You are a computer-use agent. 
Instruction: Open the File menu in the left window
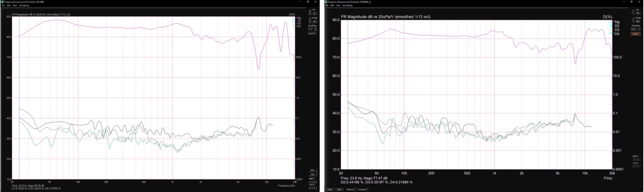pos(3,6)
